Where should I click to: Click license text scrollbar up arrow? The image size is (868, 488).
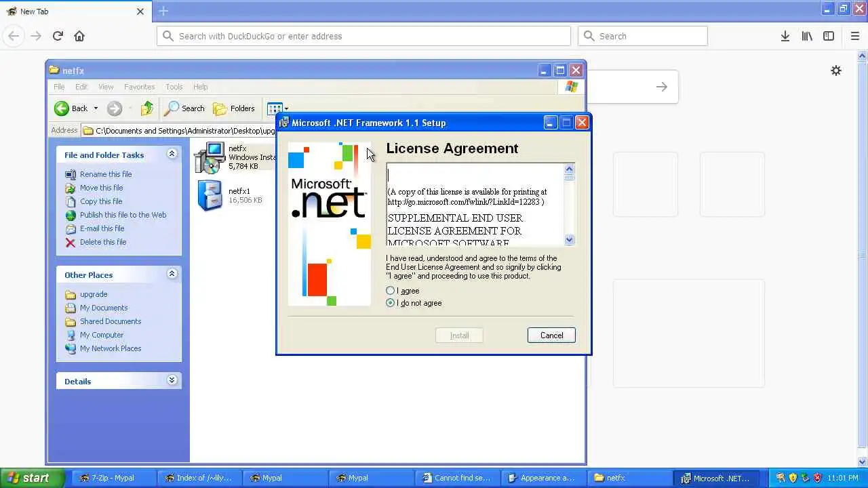pyautogui.click(x=569, y=169)
